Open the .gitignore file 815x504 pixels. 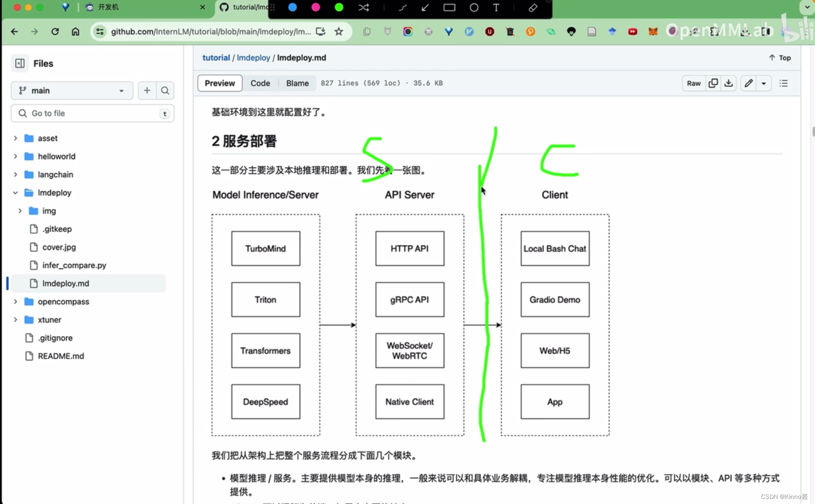[55, 338]
